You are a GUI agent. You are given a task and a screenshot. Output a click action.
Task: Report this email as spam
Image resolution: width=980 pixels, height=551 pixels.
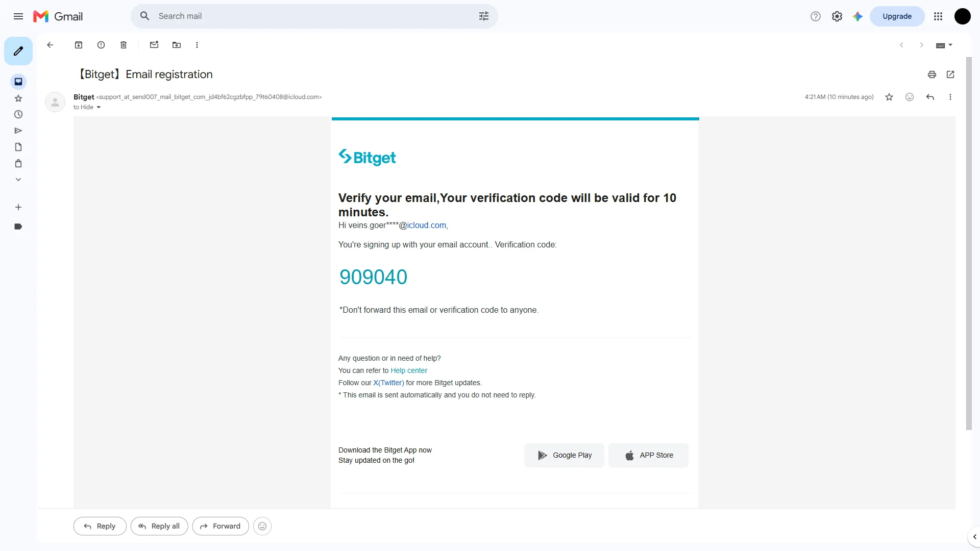pos(101,45)
